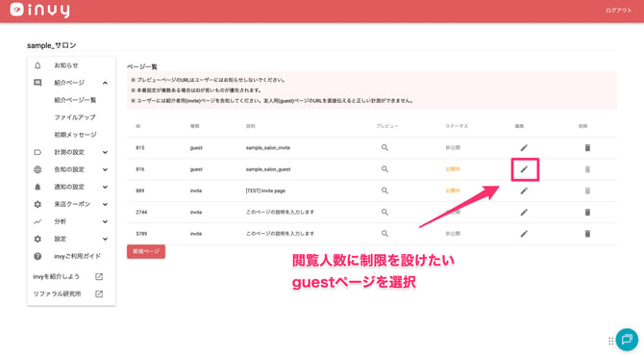Delete page ID 5789 with trash icon
644x357 pixels.
(587, 233)
